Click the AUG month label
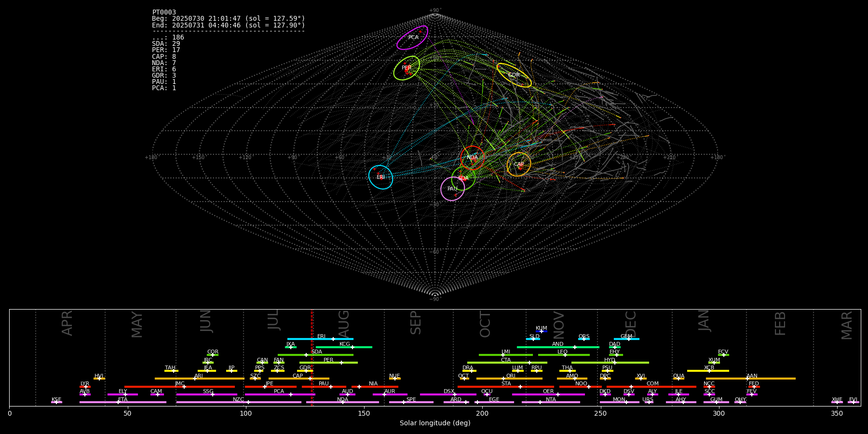868x434 pixels. [344, 324]
